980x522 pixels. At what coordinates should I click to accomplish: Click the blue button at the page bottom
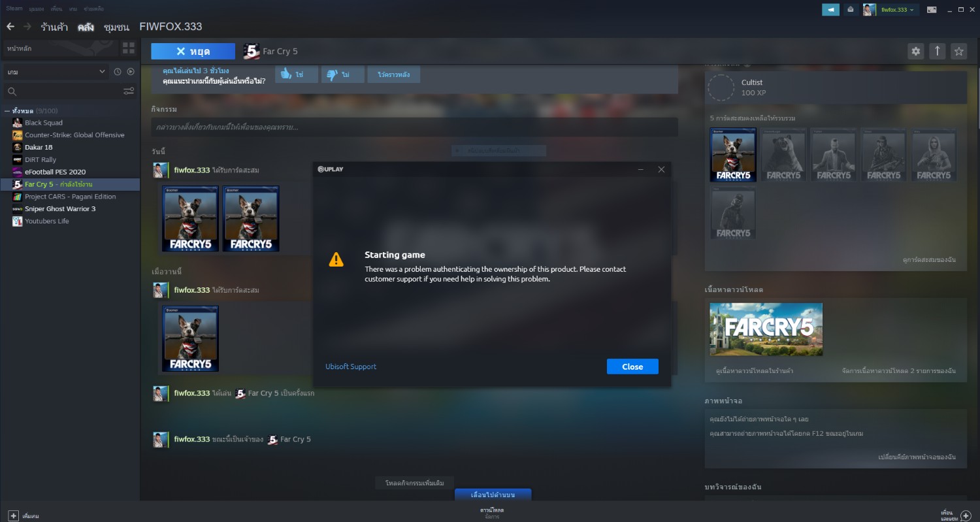(493, 495)
